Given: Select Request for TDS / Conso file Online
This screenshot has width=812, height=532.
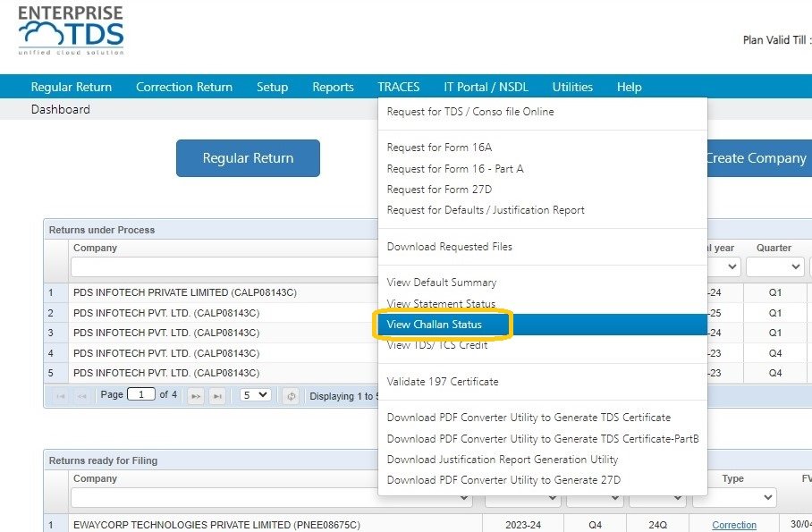Looking at the screenshot, I should (543, 112).
